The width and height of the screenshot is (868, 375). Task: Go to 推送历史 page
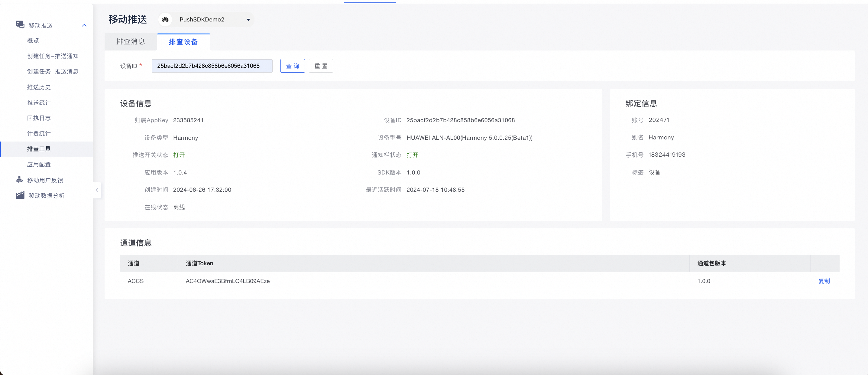point(39,87)
